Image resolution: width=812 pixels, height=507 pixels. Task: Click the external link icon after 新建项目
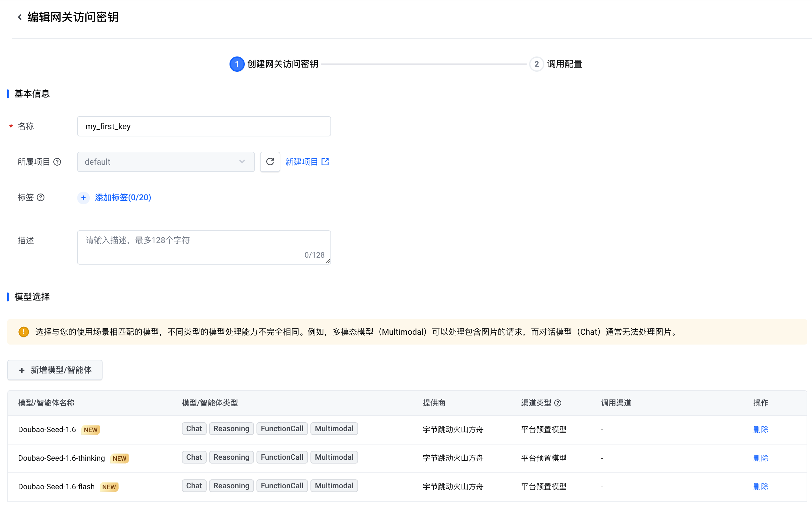pyautogui.click(x=325, y=162)
